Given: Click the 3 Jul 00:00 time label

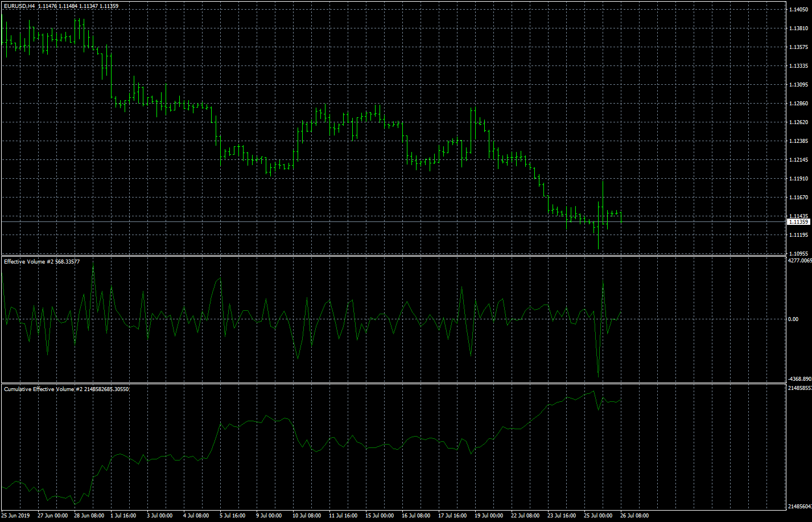Looking at the screenshot, I should pyautogui.click(x=159, y=516).
